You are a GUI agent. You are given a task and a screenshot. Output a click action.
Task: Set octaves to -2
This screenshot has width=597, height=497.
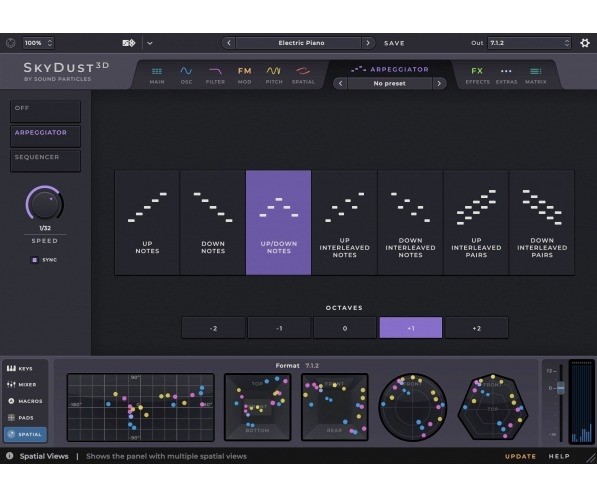point(213,328)
